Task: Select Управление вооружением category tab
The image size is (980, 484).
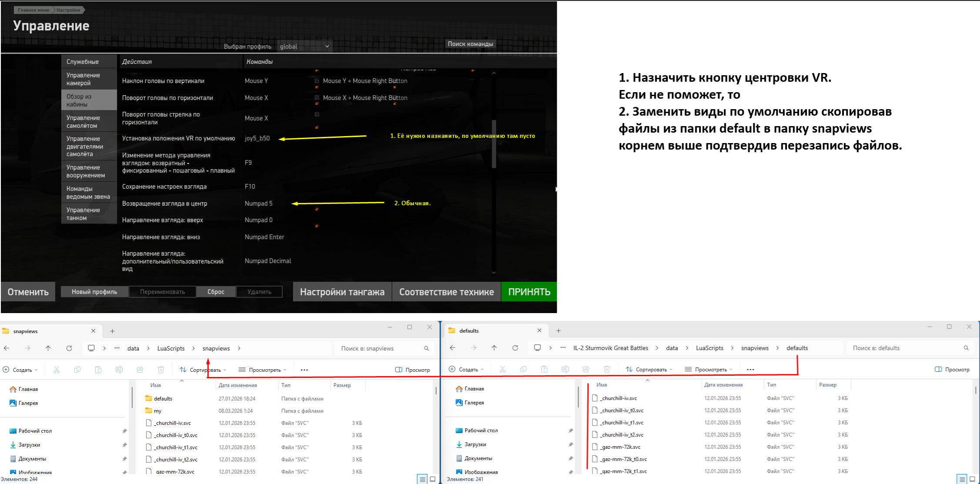Action: (x=89, y=171)
